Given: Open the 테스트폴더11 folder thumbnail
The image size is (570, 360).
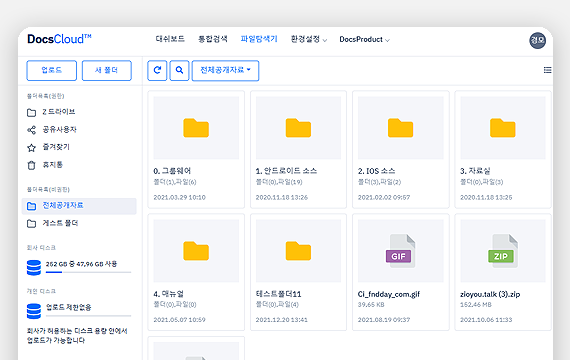Looking at the screenshot, I should 298,251.
